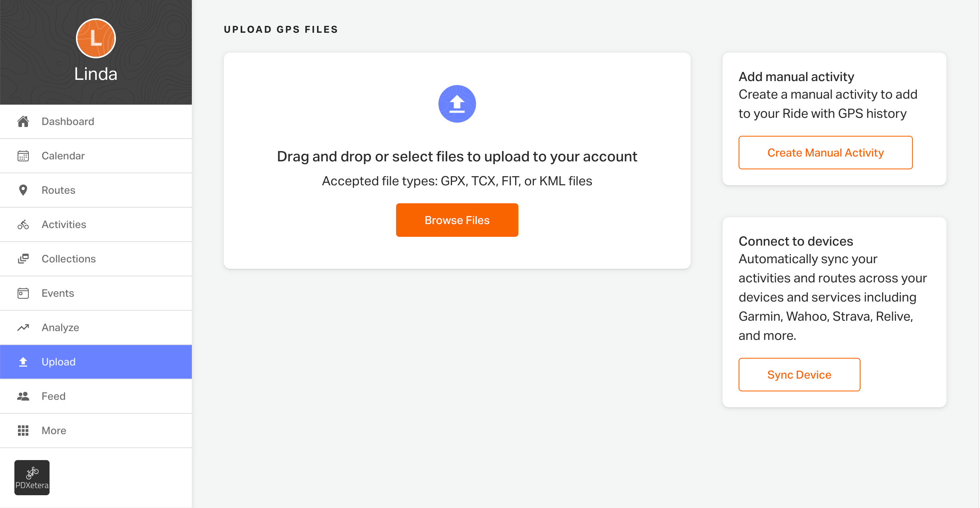Open the Calendar icon in sidebar
The height and width of the screenshot is (508, 980).
[x=23, y=156]
